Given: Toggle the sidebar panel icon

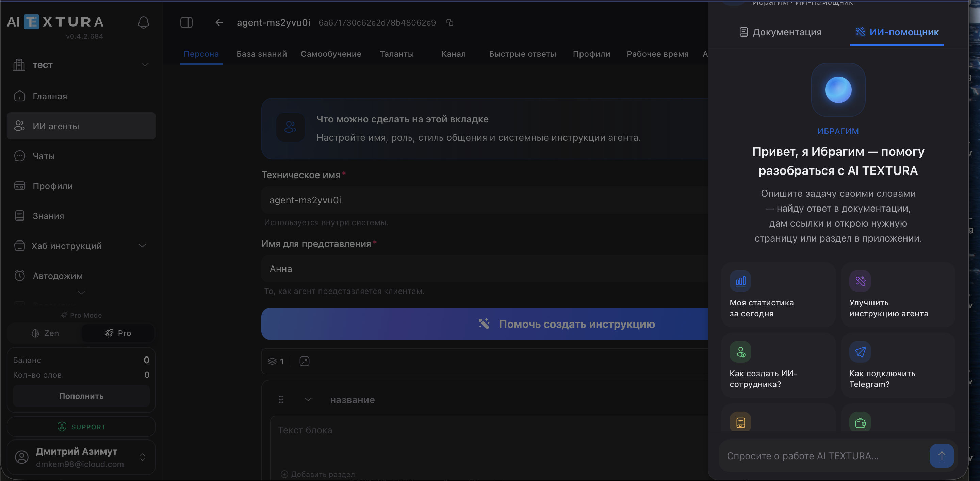Looking at the screenshot, I should [186, 22].
